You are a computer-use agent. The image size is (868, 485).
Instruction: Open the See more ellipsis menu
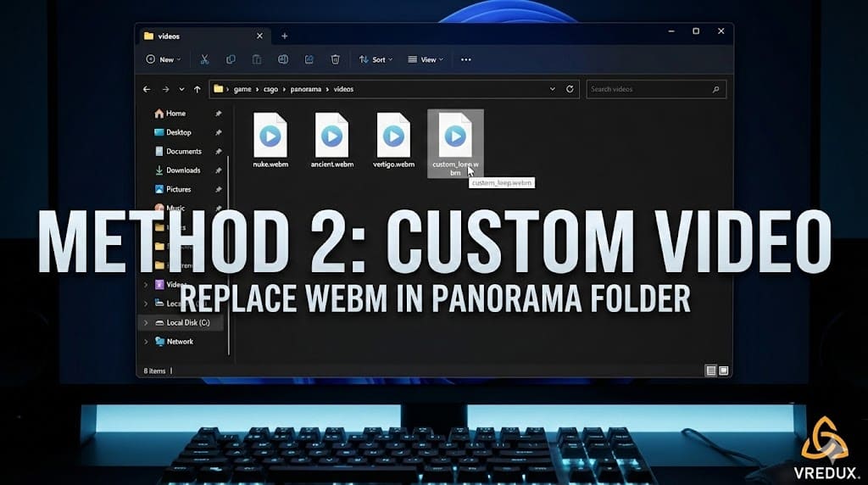point(466,59)
